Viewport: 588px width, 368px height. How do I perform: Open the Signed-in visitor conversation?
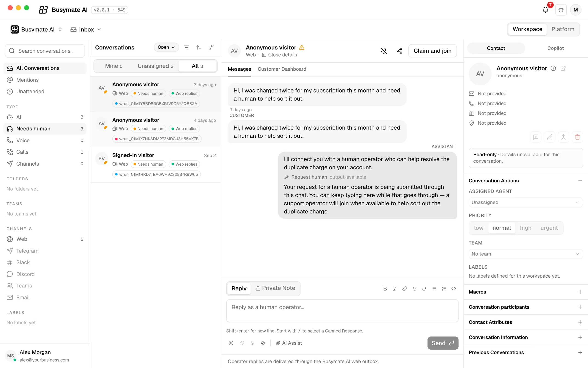point(155,165)
